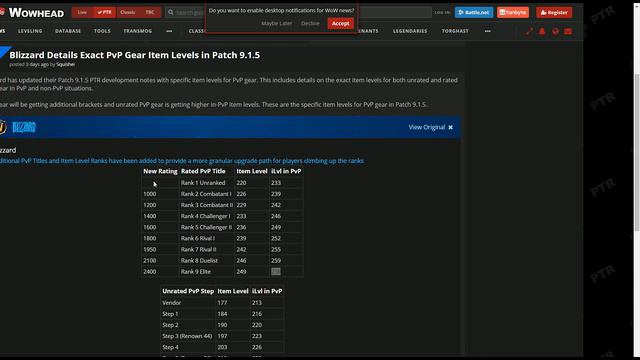The width and height of the screenshot is (640, 360).
Task: Expand the right more-options ellipsis menu
Action: pyautogui.click(x=487, y=31)
